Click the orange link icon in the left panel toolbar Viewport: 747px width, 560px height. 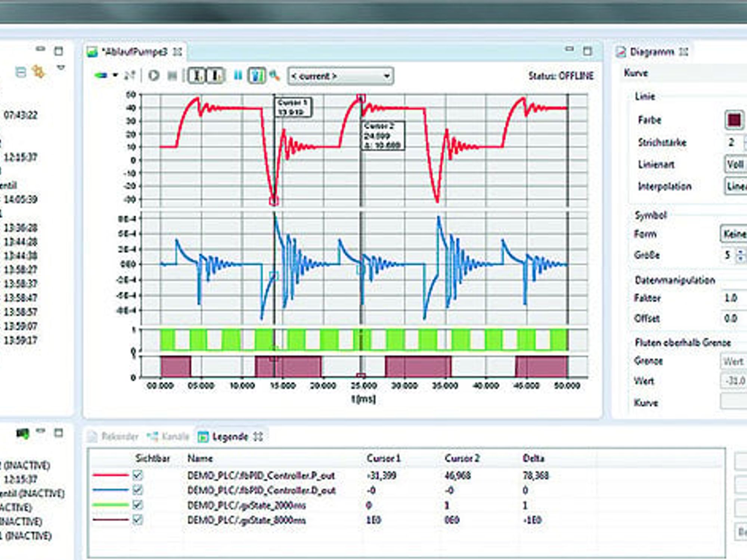39,71
